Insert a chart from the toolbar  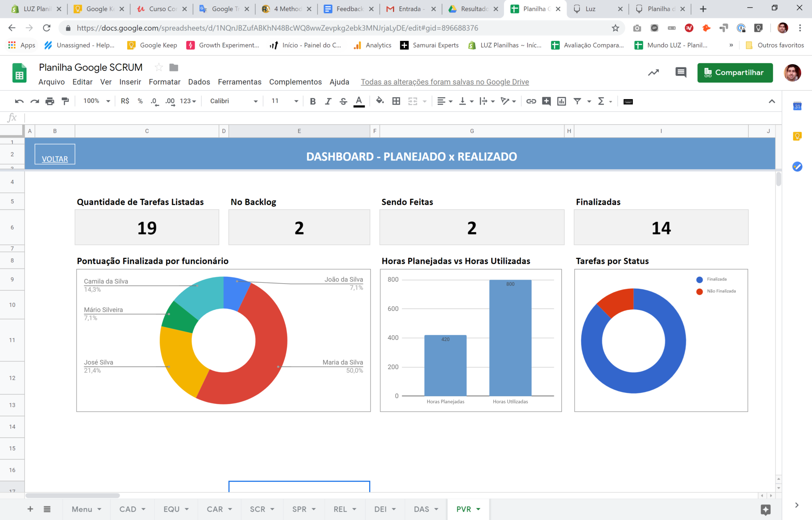coord(561,101)
